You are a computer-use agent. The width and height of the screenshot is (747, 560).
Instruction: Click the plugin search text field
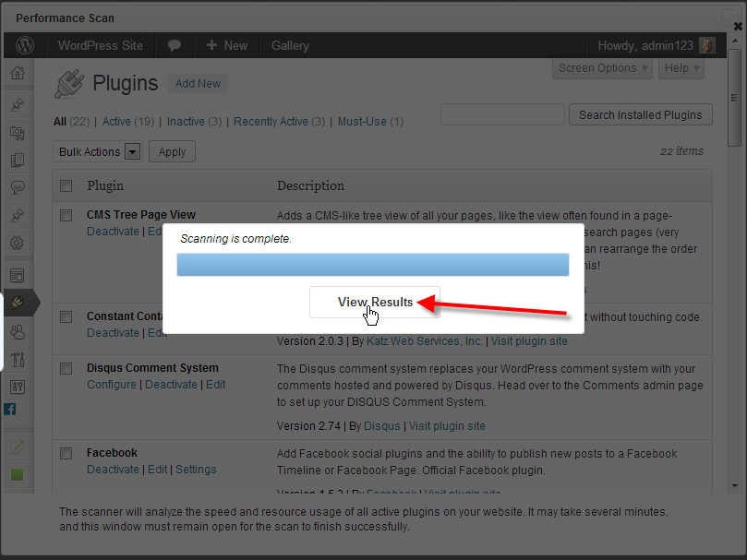coord(502,115)
